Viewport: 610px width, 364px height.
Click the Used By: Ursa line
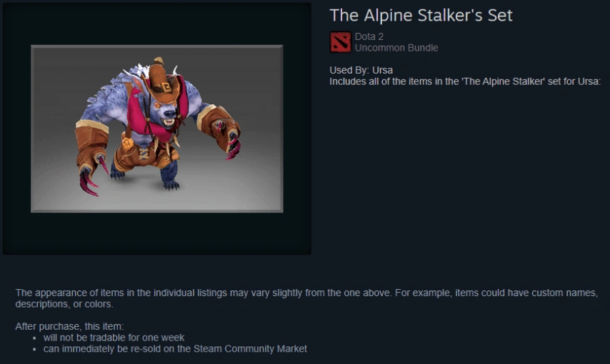[x=361, y=70]
